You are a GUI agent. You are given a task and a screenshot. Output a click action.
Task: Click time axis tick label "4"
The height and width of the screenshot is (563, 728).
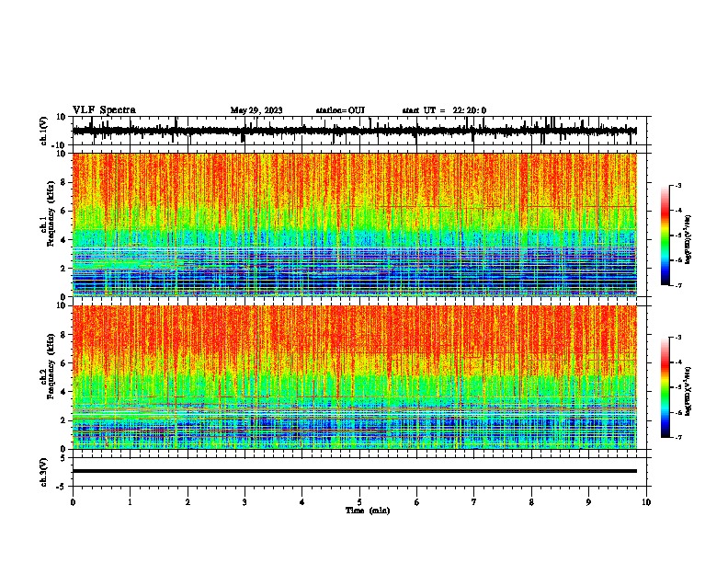(302, 502)
